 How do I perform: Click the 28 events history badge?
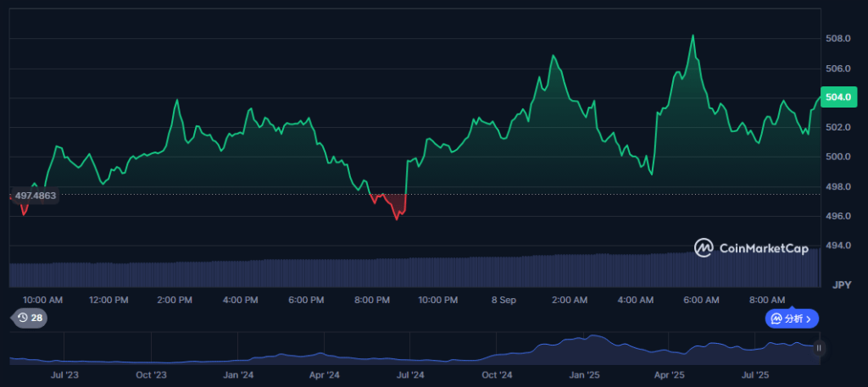coord(30,318)
